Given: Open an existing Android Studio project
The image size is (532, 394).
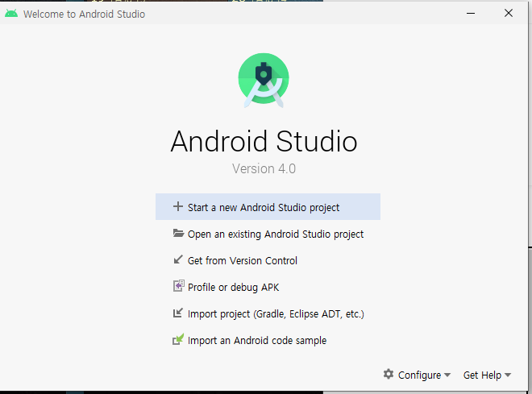Looking at the screenshot, I should click(x=268, y=234).
